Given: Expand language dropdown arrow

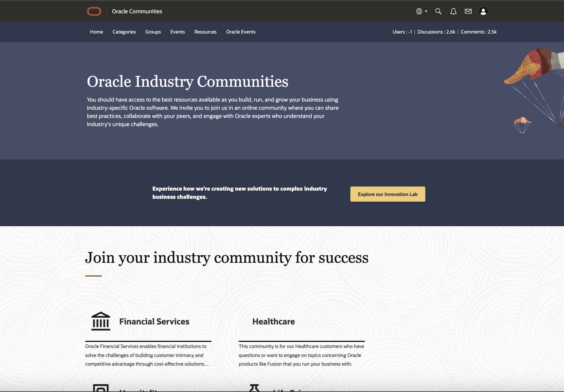Looking at the screenshot, I should 426,11.
